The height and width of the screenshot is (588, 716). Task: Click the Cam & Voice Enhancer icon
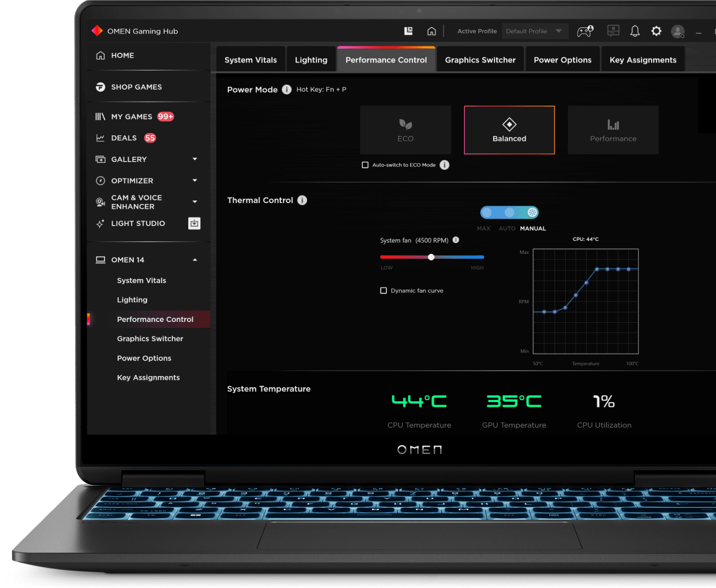[x=100, y=202]
